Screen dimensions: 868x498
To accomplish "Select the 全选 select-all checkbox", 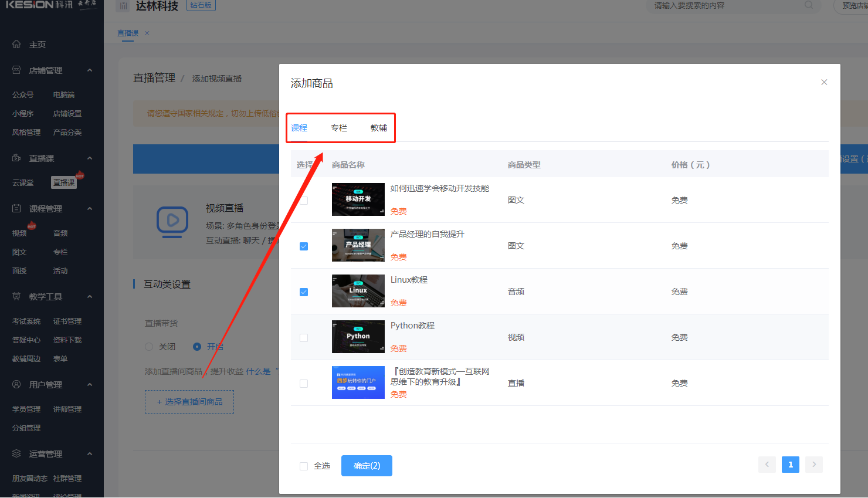I will [x=304, y=466].
